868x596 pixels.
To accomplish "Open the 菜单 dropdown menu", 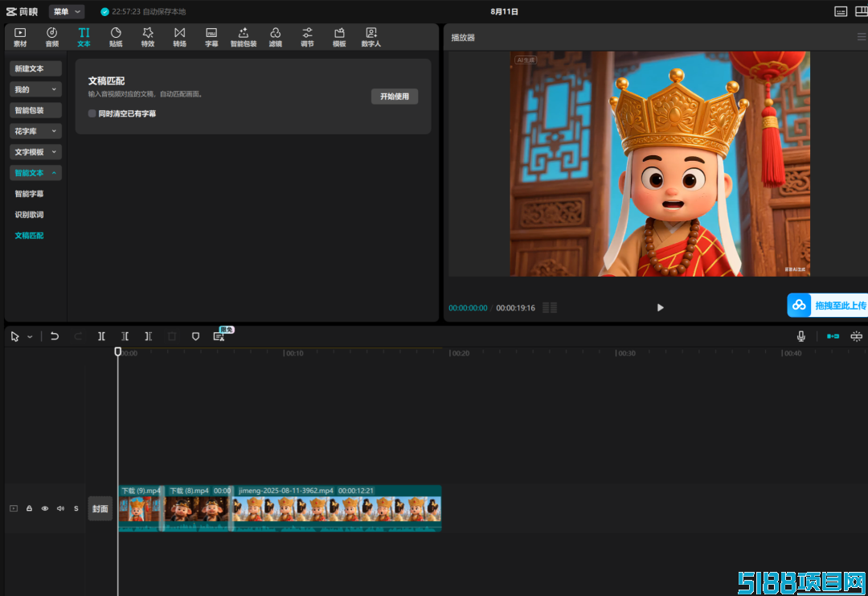I will (67, 11).
